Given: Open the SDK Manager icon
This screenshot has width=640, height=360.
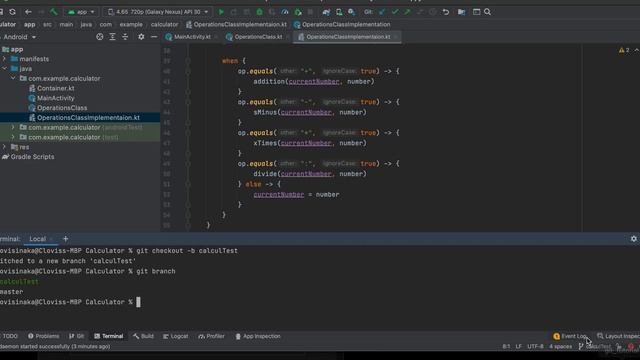Looking at the screenshot, I should [x=351, y=12].
